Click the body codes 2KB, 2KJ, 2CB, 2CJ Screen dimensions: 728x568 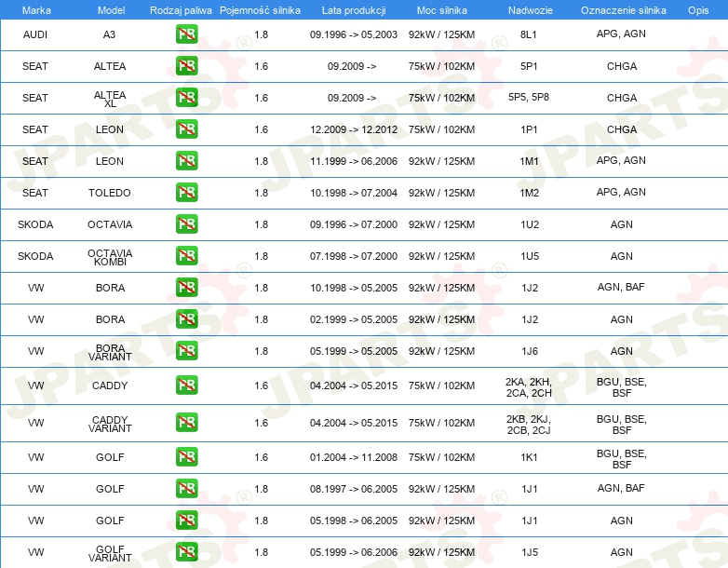click(x=529, y=425)
